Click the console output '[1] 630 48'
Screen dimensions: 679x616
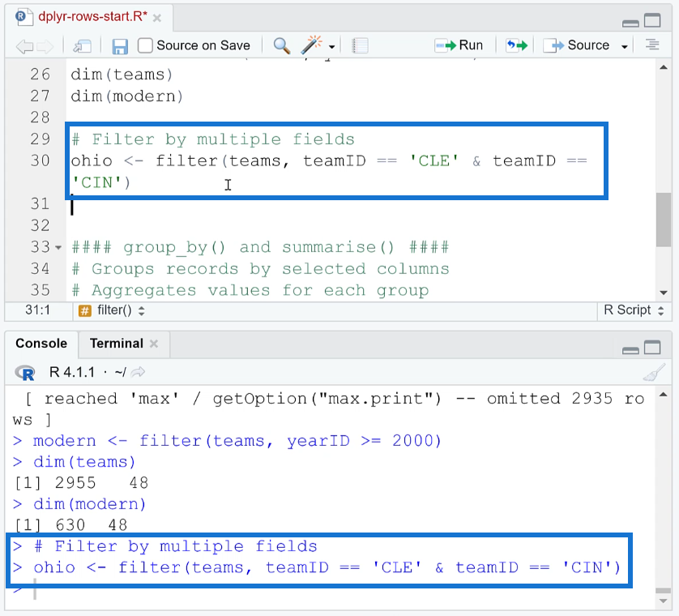click(71, 525)
